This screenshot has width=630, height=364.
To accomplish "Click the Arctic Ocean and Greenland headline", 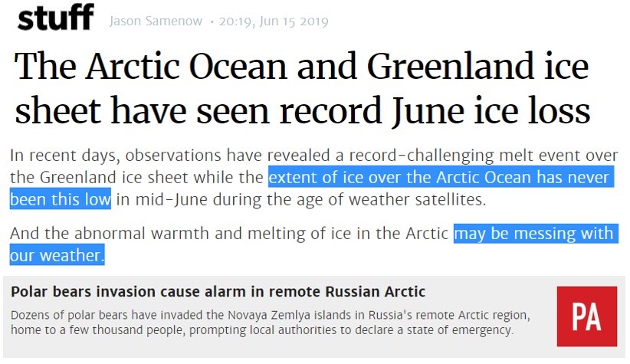I will 302,88.
